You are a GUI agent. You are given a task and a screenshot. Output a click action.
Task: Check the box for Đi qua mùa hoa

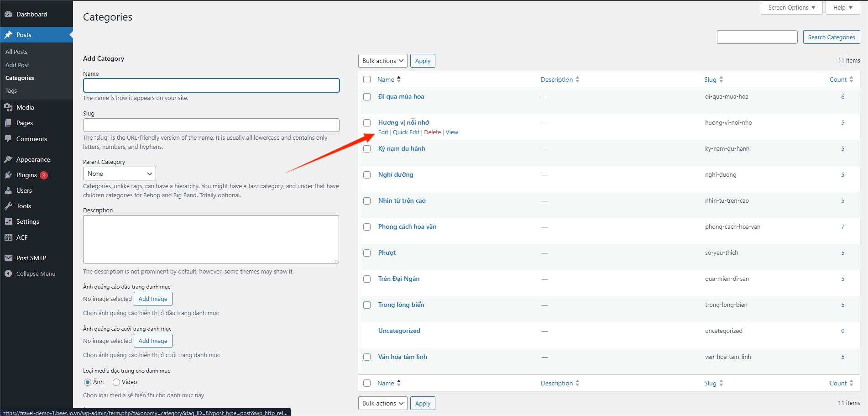click(367, 97)
